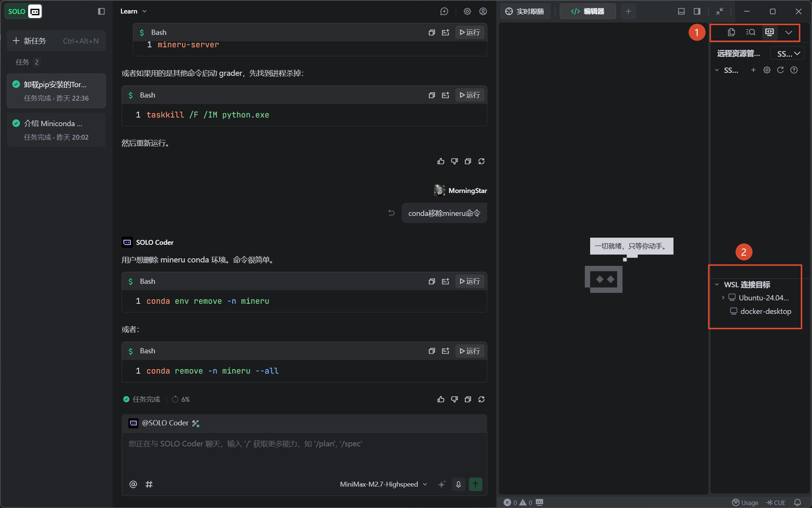Screen dimensions: 812x508
Task: Copy the taskkill command code block
Action: tap(432, 95)
